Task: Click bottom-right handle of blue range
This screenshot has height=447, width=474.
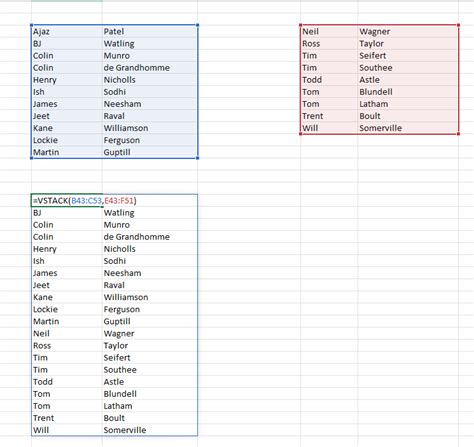Action: [198, 158]
